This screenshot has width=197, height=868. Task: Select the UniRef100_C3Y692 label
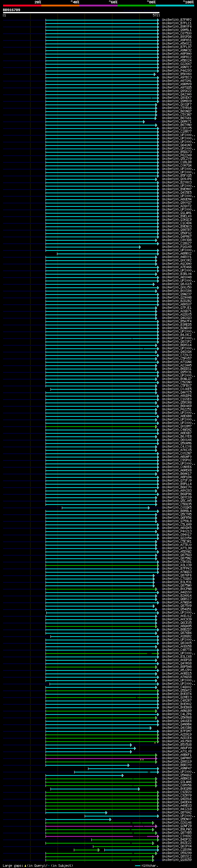click(x=176, y=836)
